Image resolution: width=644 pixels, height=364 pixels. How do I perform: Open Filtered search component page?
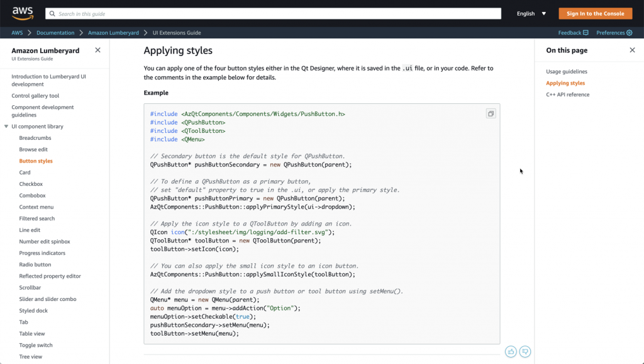tap(36, 219)
